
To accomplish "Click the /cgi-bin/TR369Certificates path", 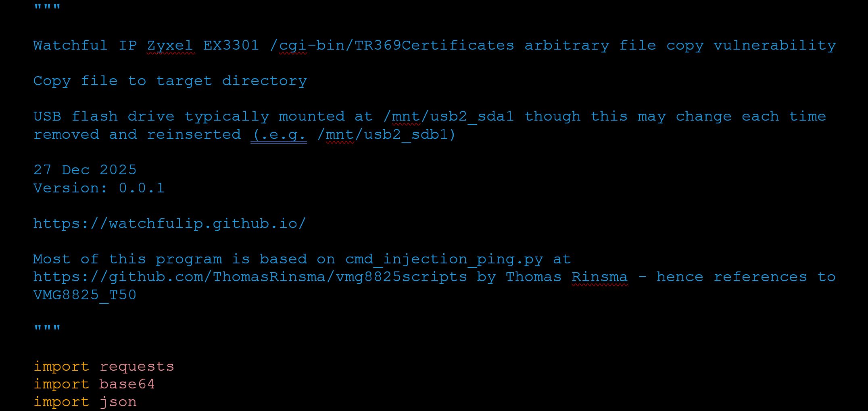I will click(x=392, y=46).
